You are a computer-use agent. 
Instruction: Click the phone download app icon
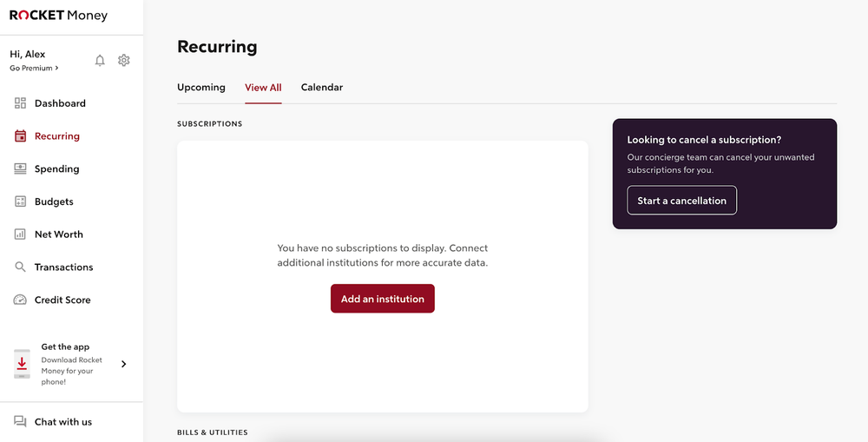pyautogui.click(x=23, y=364)
